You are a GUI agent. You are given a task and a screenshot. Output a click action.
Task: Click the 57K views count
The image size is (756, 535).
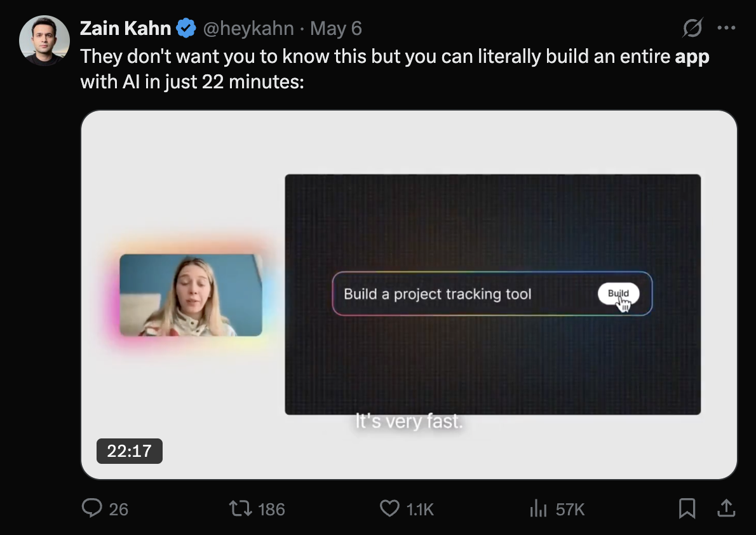point(570,509)
